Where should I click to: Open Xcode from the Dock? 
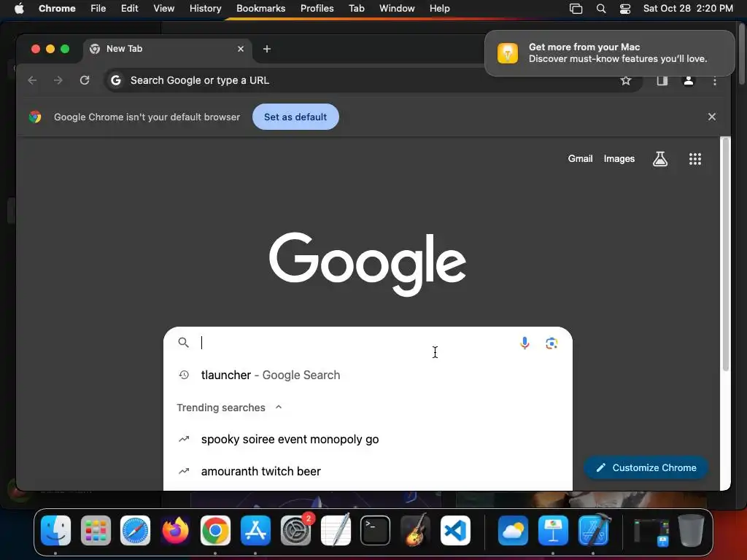click(594, 530)
